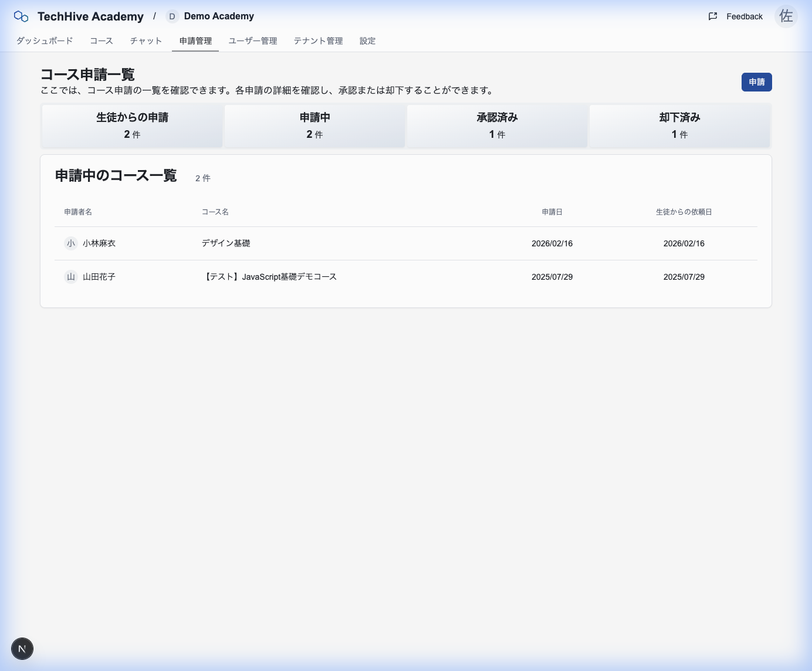Click the 申請日 column header
Viewport: 812px width, 671px height.
pos(552,212)
